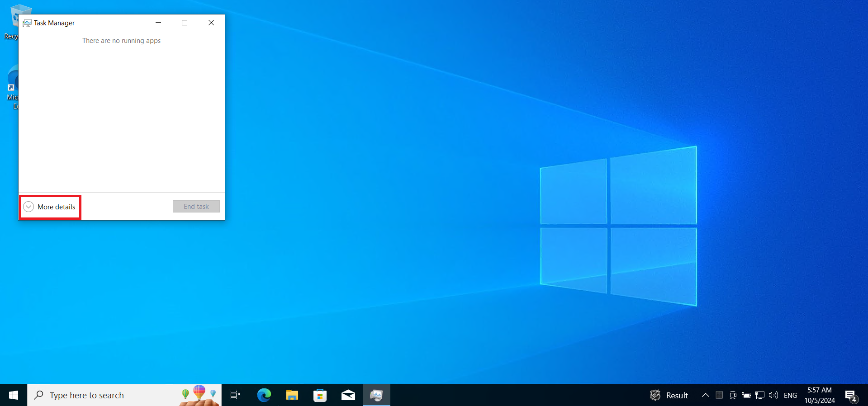Click the hot air balloon search highlight
Viewport: 868px width, 406px height.
pos(199,395)
